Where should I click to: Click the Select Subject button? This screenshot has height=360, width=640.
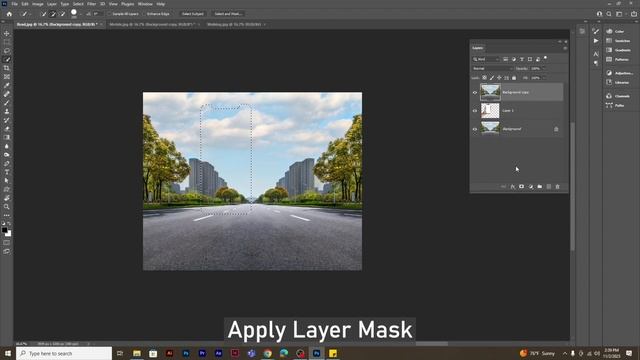tap(193, 14)
